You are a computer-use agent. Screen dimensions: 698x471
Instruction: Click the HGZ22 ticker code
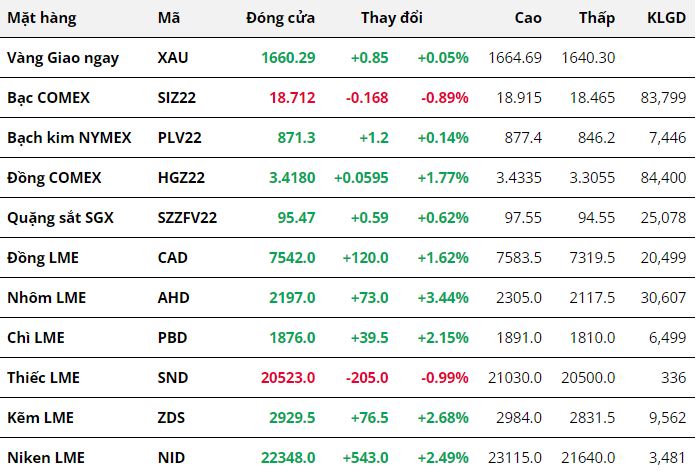tap(181, 178)
